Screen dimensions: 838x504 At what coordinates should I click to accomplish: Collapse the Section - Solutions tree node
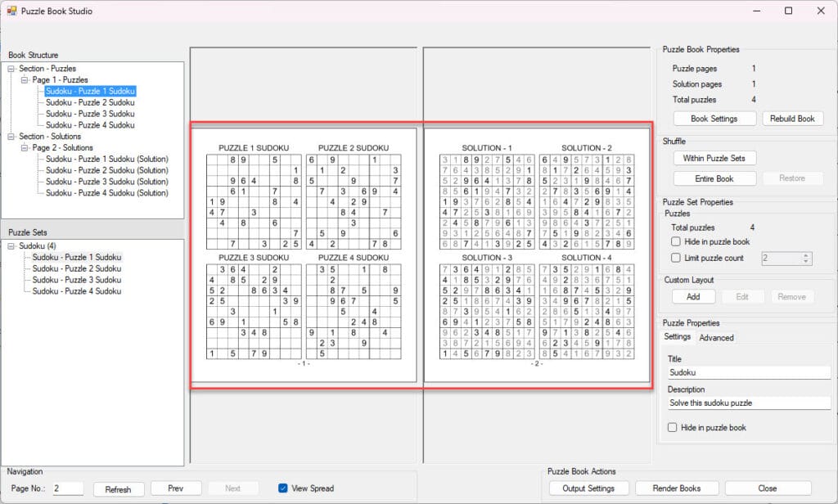pos(11,137)
